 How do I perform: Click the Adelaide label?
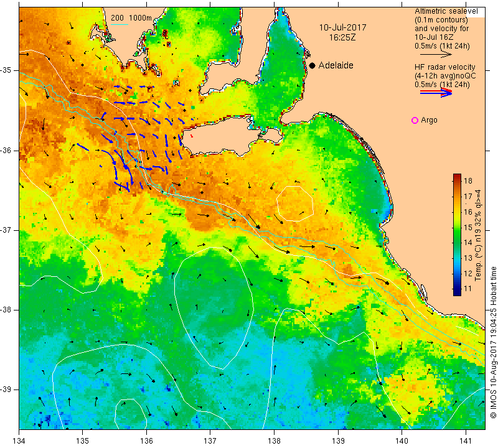pyautogui.click(x=336, y=65)
